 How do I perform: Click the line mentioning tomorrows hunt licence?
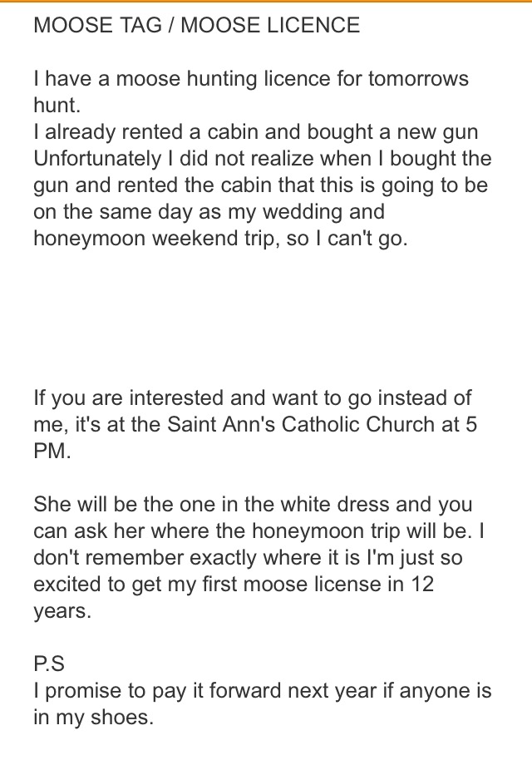(x=251, y=79)
